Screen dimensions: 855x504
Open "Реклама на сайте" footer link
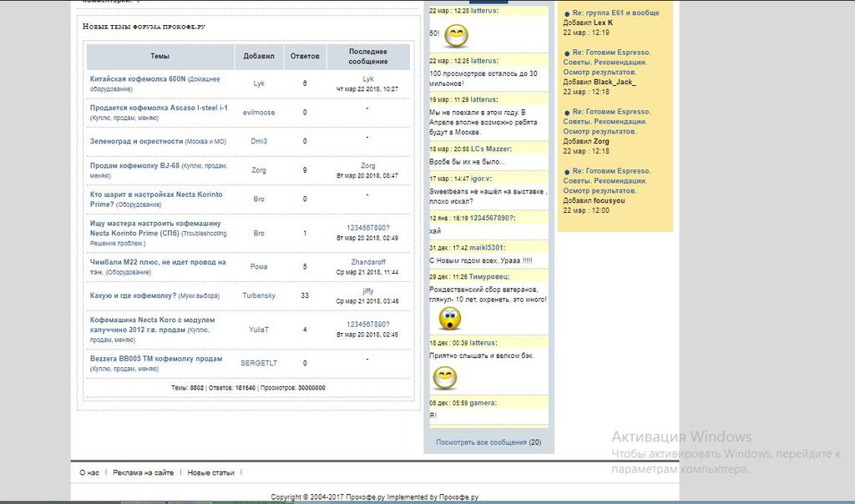coord(143,472)
